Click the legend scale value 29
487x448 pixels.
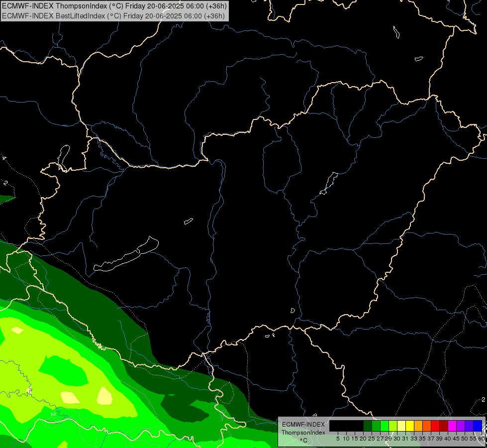389,439
